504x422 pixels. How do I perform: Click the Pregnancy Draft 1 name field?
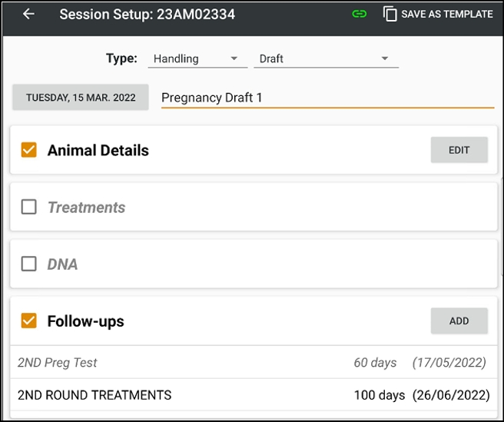coord(327,98)
